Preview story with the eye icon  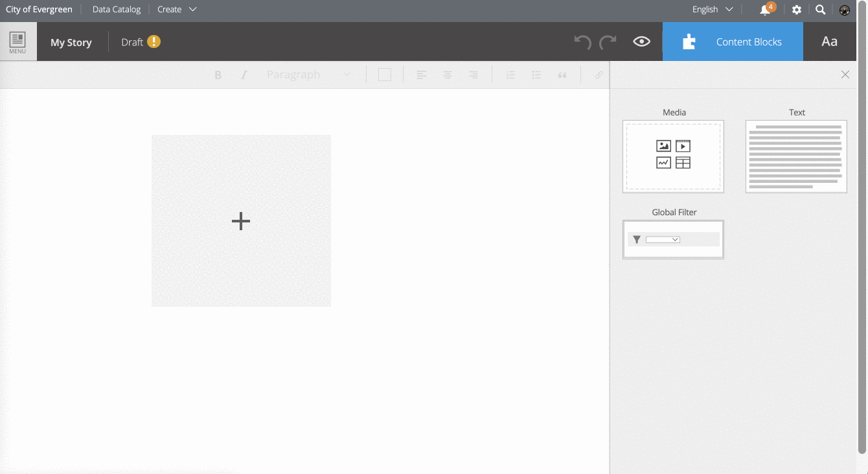(641, 41)
